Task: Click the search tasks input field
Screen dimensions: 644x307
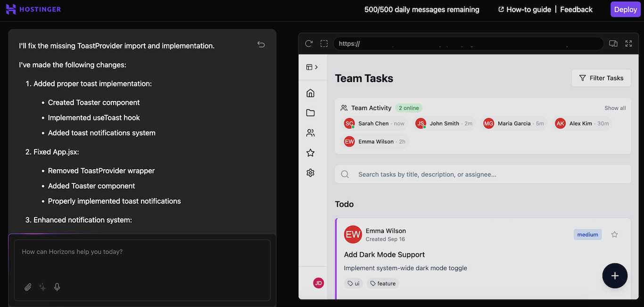Action: tap(482, 174)
